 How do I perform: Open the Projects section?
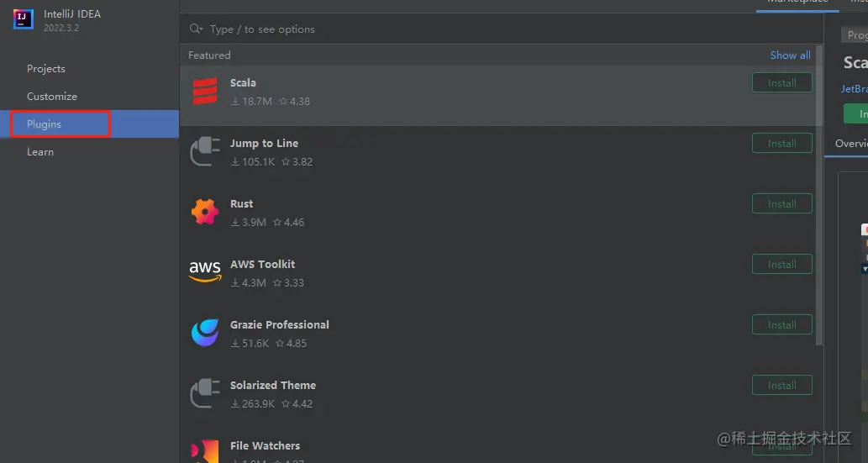46,69
